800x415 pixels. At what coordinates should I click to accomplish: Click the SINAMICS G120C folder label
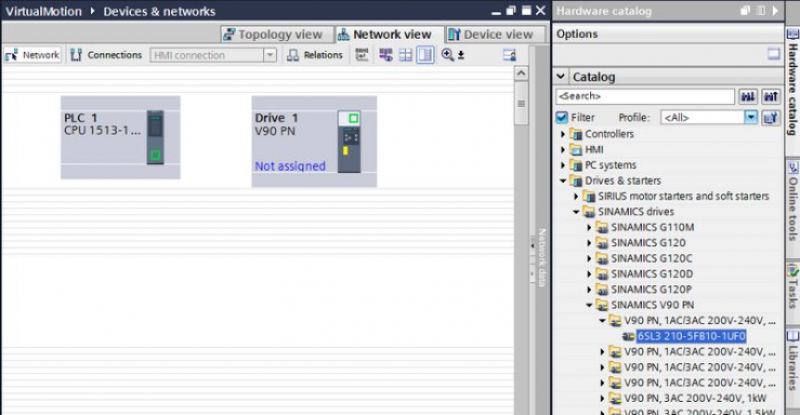pos(652,258)
